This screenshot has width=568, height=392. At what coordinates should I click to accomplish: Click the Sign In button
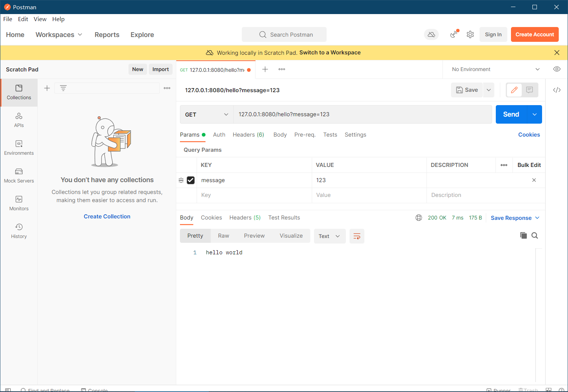[x=493, y=34]
